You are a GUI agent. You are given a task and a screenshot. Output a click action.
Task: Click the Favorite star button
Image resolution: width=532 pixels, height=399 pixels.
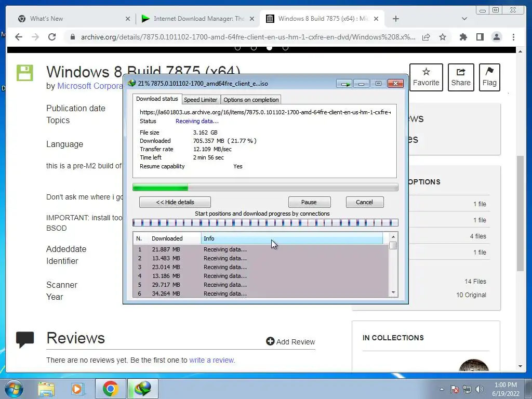pyautogui.click(x=426, y=77)
